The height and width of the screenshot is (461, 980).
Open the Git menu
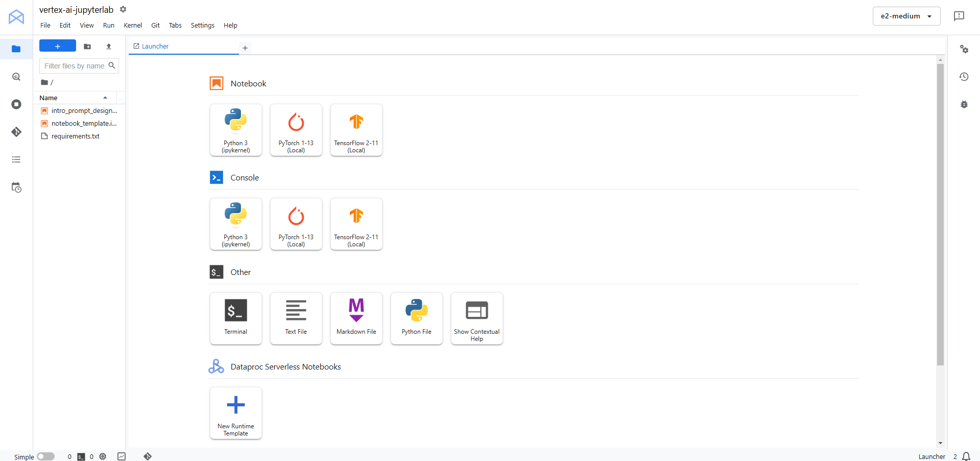[156, 25]
